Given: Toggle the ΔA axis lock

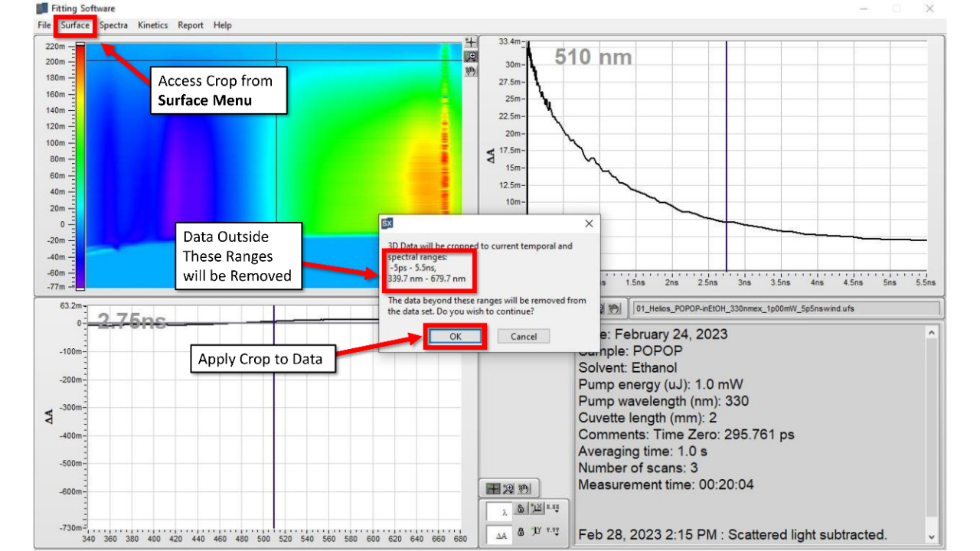Looking at the screenshot, I should tap(521, 532).
